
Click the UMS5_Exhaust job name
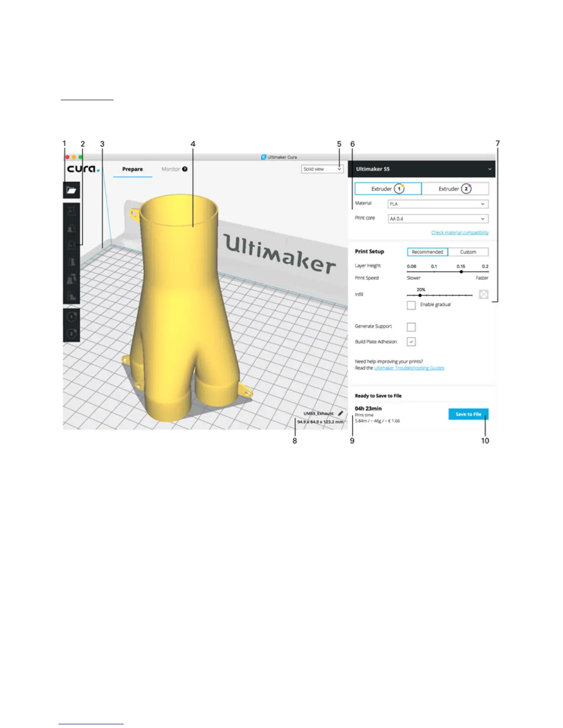point(318,414)
